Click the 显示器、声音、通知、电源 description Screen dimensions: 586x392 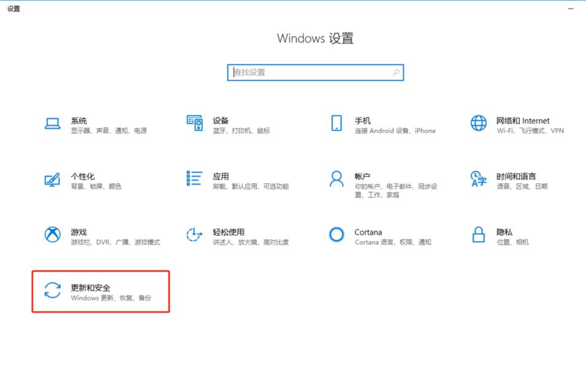point(108,130)
